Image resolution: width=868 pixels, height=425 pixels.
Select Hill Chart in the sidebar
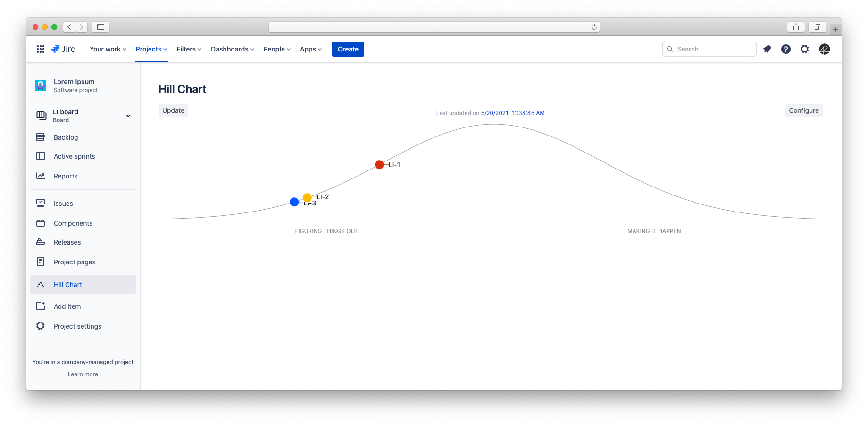(83, 285)
